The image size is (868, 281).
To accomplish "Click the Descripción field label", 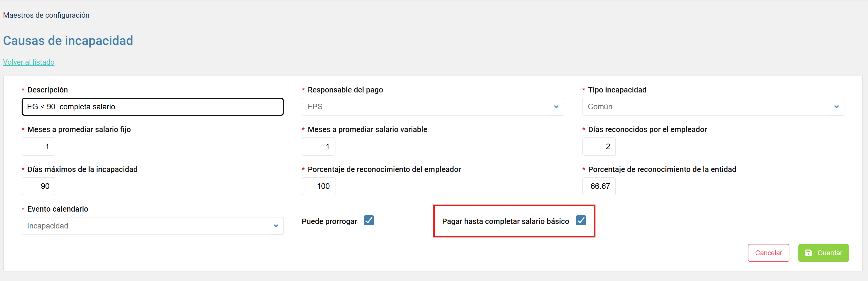I will 47,90.
